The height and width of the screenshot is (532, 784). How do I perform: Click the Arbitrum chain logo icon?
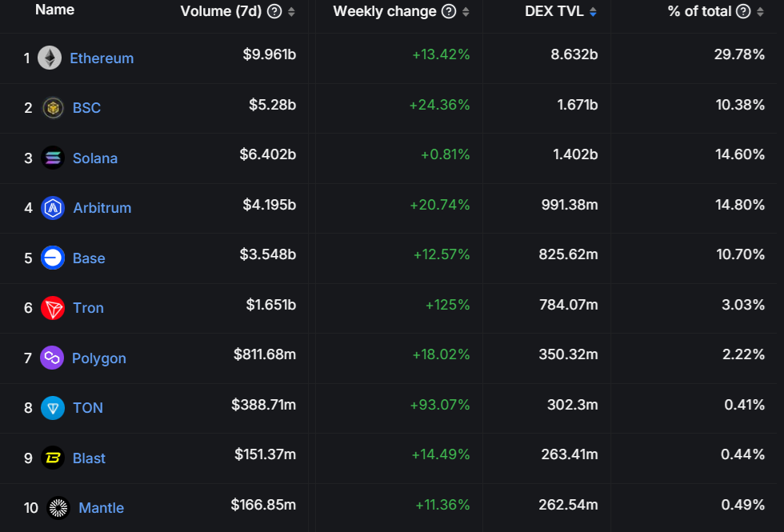53,208
